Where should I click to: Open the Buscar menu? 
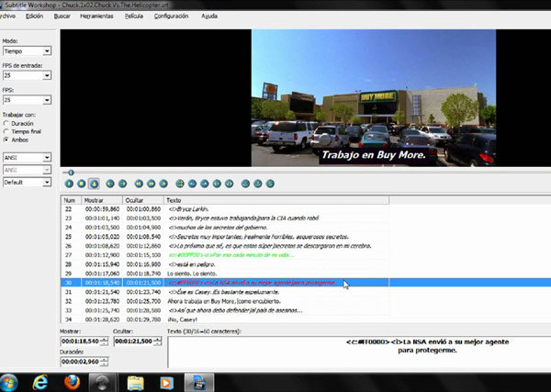(62, 17)
